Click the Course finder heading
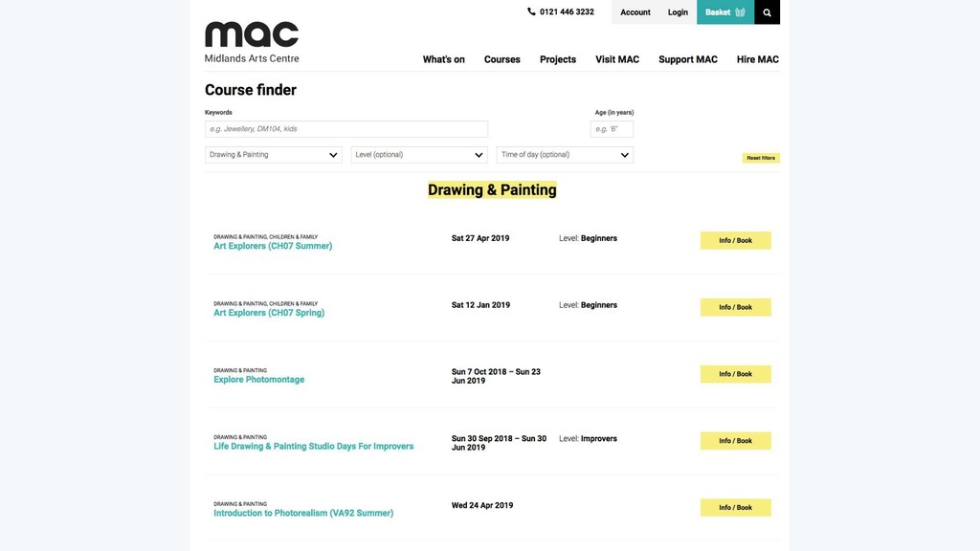 [251, 90]
